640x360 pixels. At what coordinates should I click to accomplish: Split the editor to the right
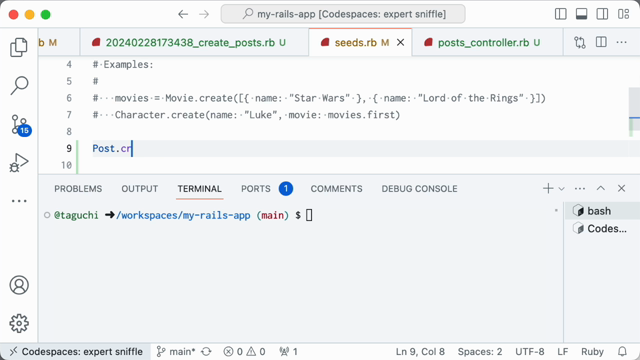point(601,42)
